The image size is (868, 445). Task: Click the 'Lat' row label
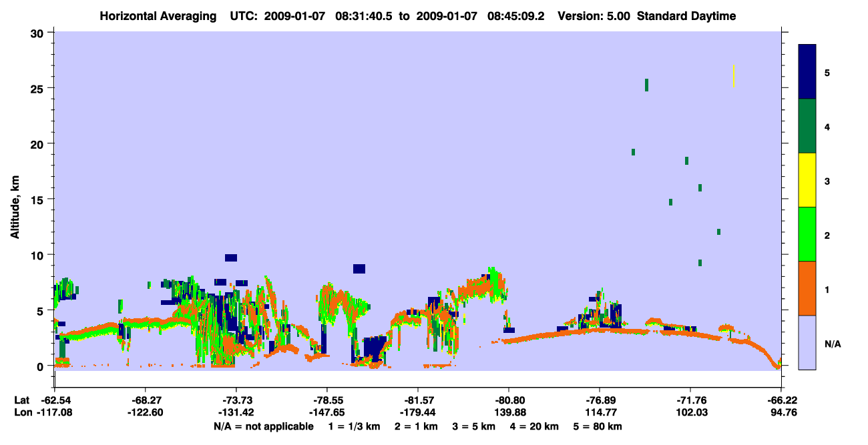pyautogui.click(x=21, y=400)
